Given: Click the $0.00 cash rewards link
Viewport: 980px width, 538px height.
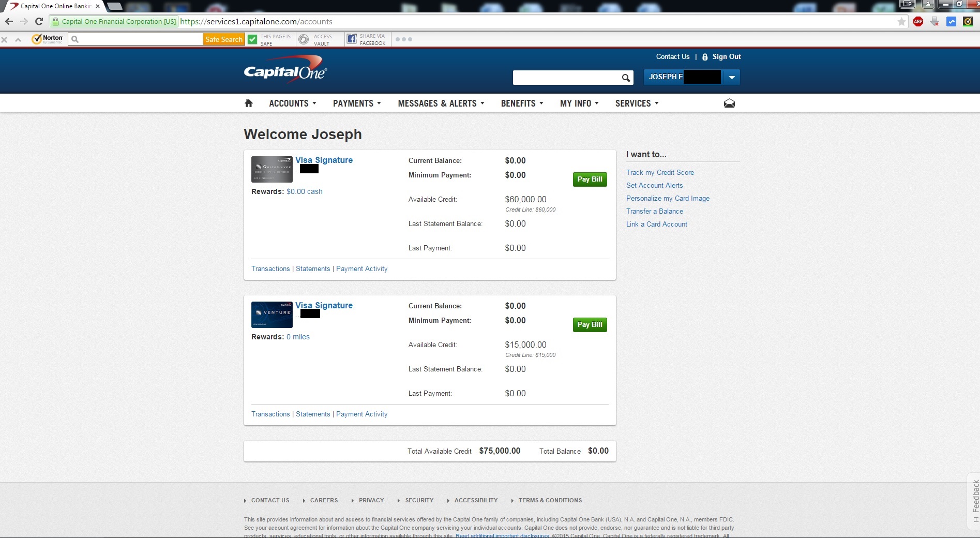Looking at the screenshot, I should coord(305,192).
